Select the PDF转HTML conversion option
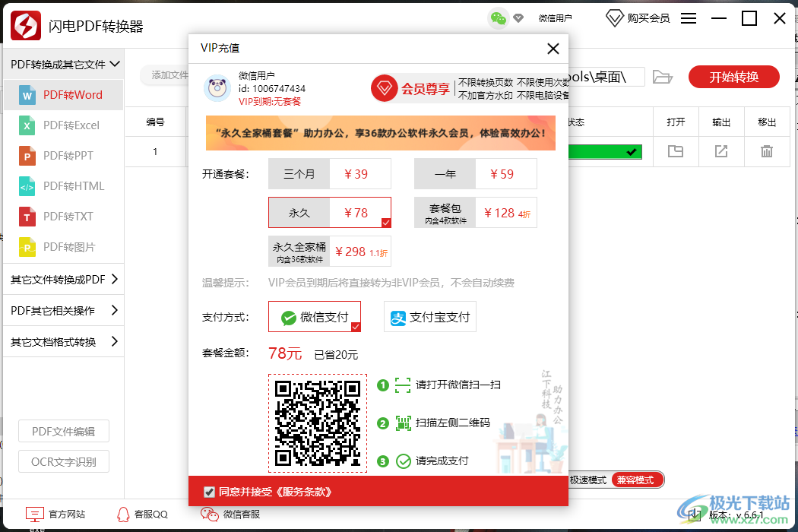Screen dimensions: 798x532 coord(63,185)
